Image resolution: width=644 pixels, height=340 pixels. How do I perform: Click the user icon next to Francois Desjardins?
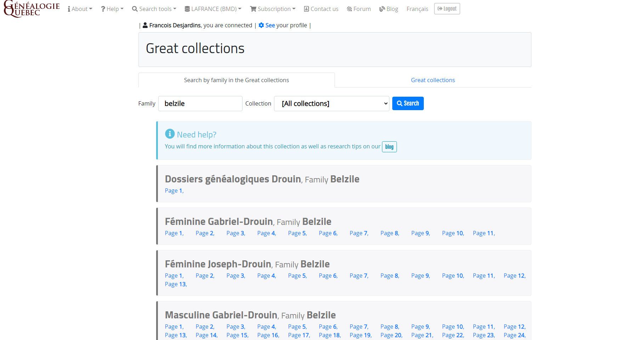pyautogui.click(x=145, y=25)
